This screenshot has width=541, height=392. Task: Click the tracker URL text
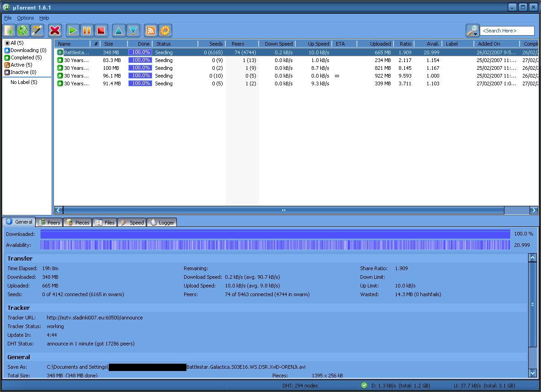(95, 318)
